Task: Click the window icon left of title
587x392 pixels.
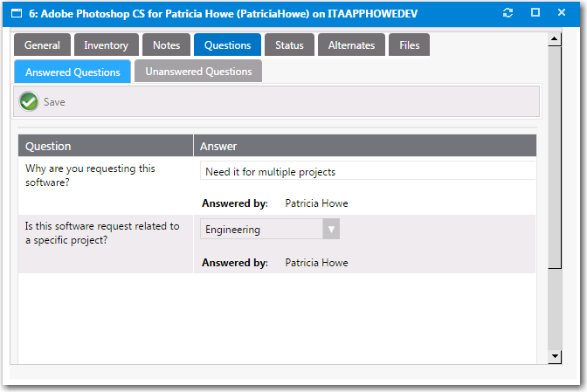Action: [16, 13]
